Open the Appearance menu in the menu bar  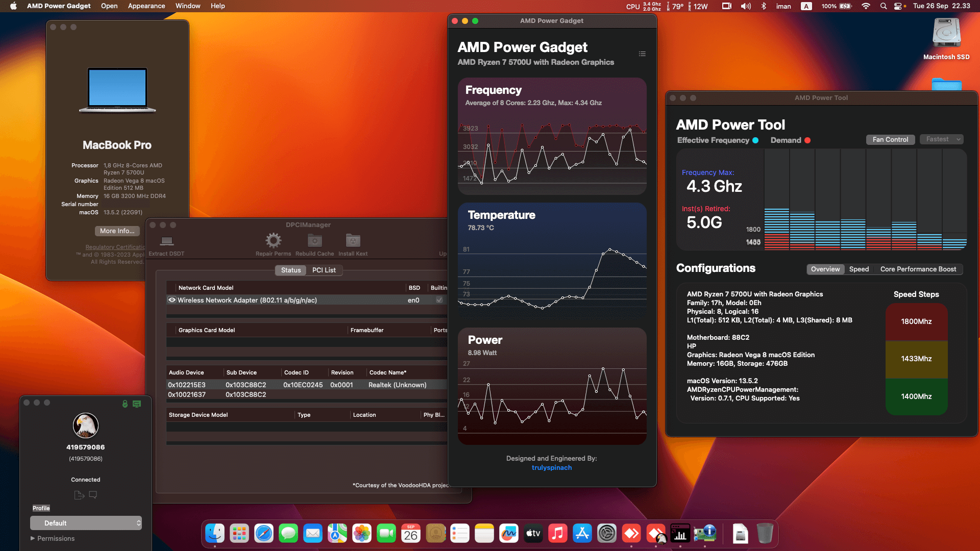click(x=146, y=6)
